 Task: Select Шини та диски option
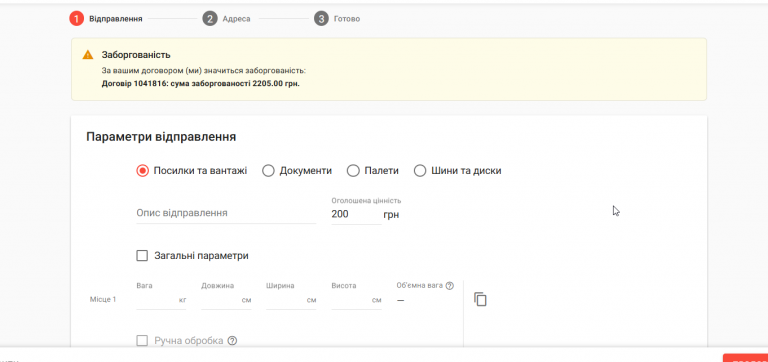tap(420, 171)
